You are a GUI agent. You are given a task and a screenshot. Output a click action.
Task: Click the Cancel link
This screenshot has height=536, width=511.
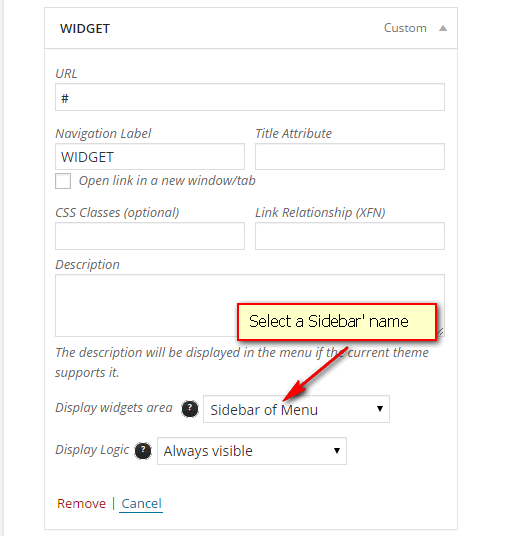[x=141, y=504]
